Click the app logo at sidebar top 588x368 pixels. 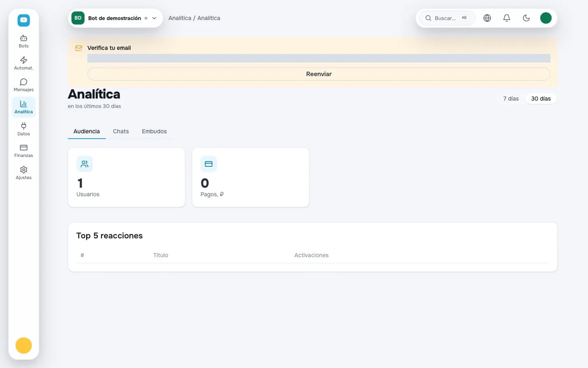pos(24,20)
